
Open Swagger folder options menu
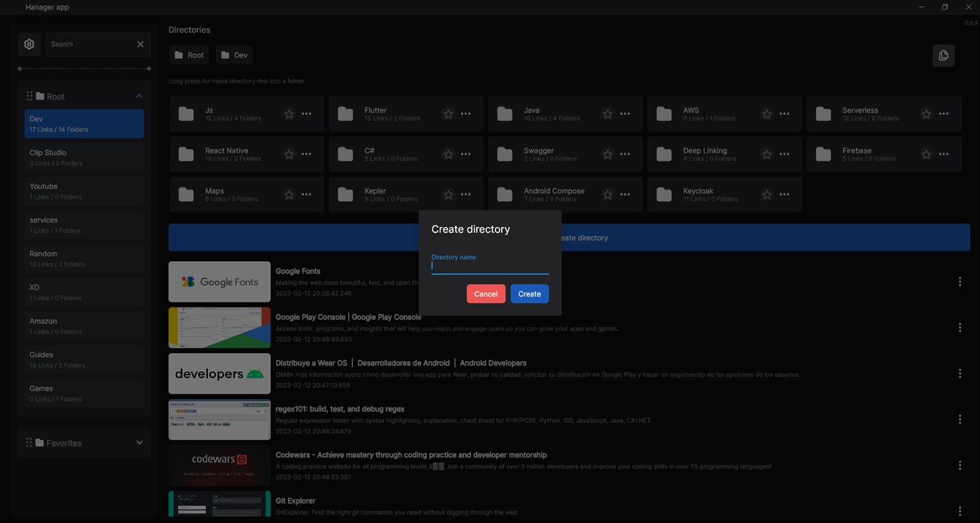[625, 154]
